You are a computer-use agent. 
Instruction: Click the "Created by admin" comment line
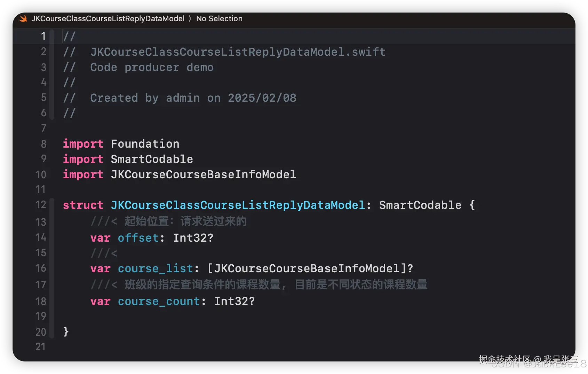click(x=193, y=98)
